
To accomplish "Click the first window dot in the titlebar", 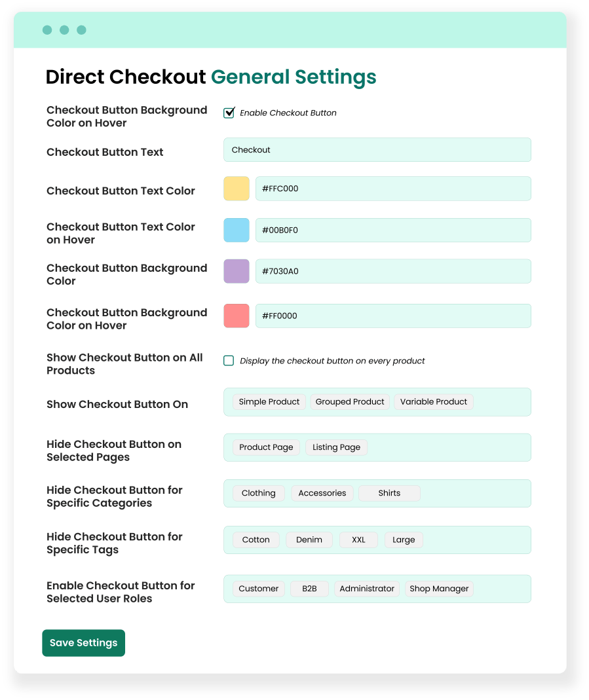I will pyautogui.click(x=47, y=29).
